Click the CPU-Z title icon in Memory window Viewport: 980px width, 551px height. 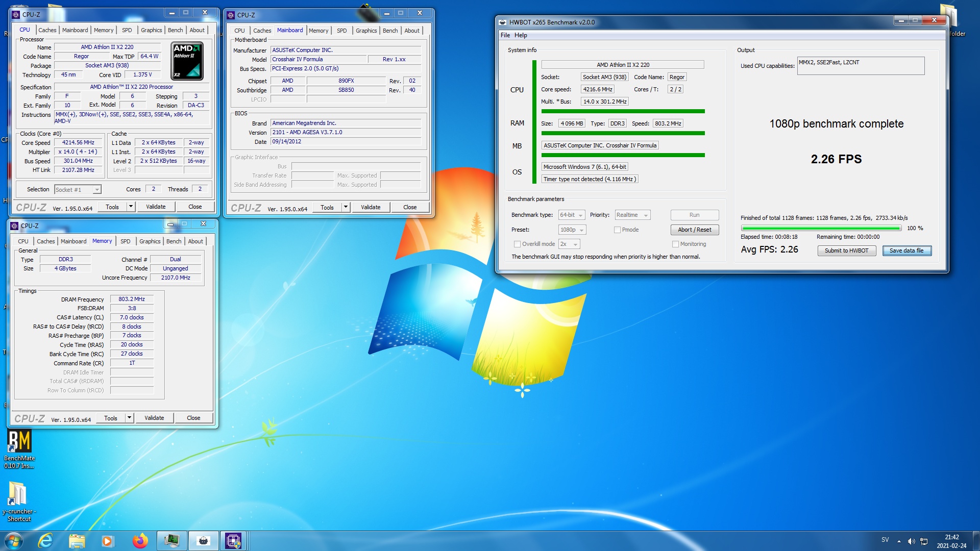pyautogui.click(x=14, y=226)
